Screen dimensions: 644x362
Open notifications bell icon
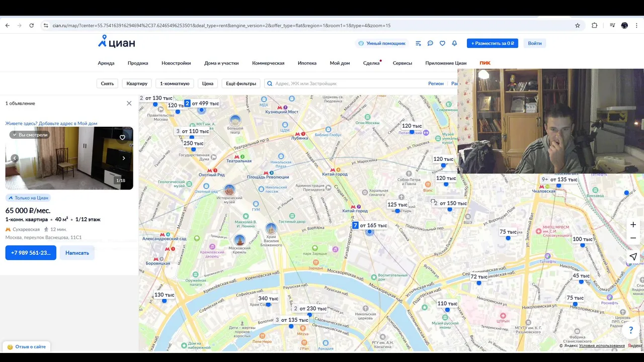(x=454, y=43)
